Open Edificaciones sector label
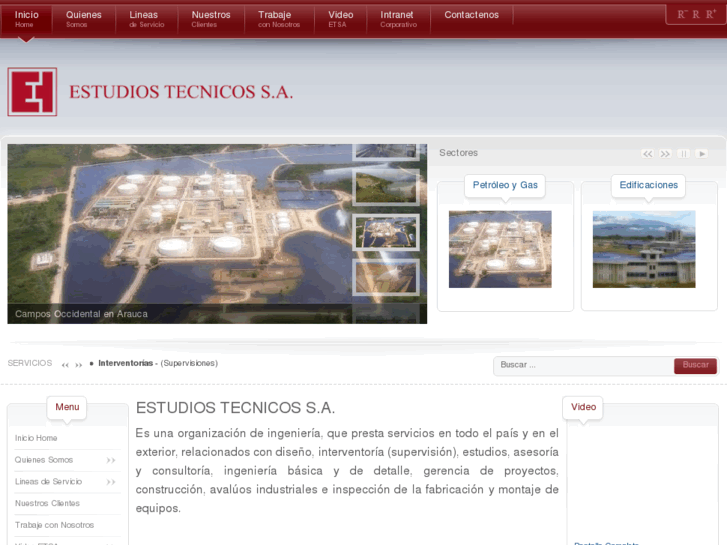The width and height of the screenshot is (727, 545). pos(649,185)
